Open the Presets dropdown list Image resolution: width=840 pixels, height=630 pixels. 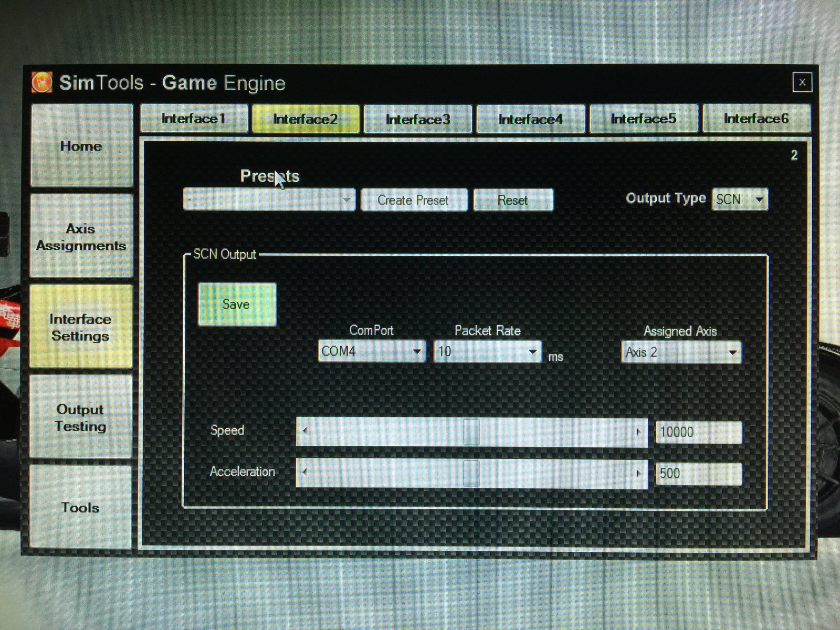point(269,200)
